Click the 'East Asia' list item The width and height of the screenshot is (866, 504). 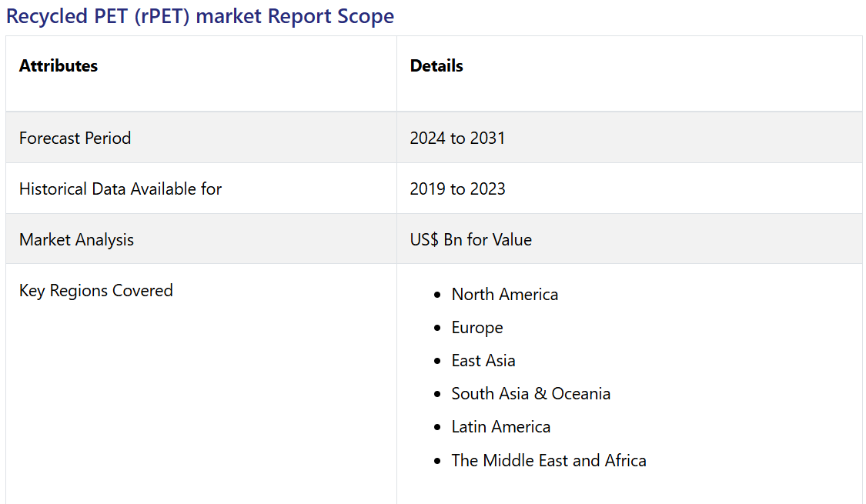(483, 360)
